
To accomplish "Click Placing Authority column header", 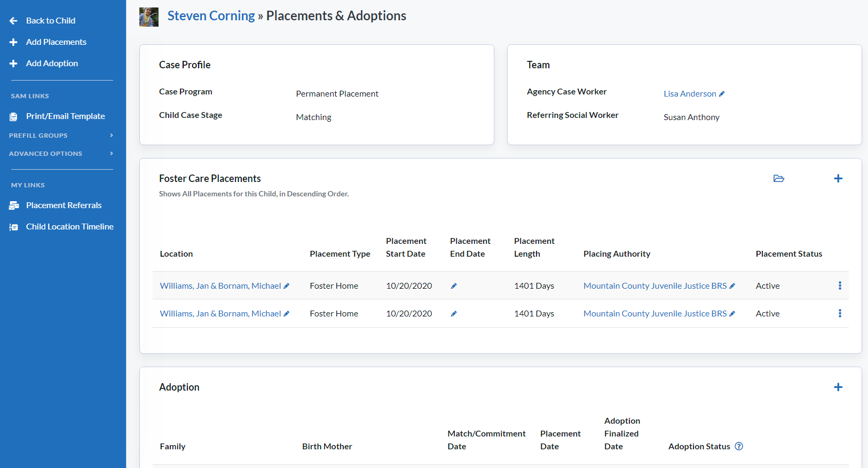I will pyautogui.click(x=617, y=254).
